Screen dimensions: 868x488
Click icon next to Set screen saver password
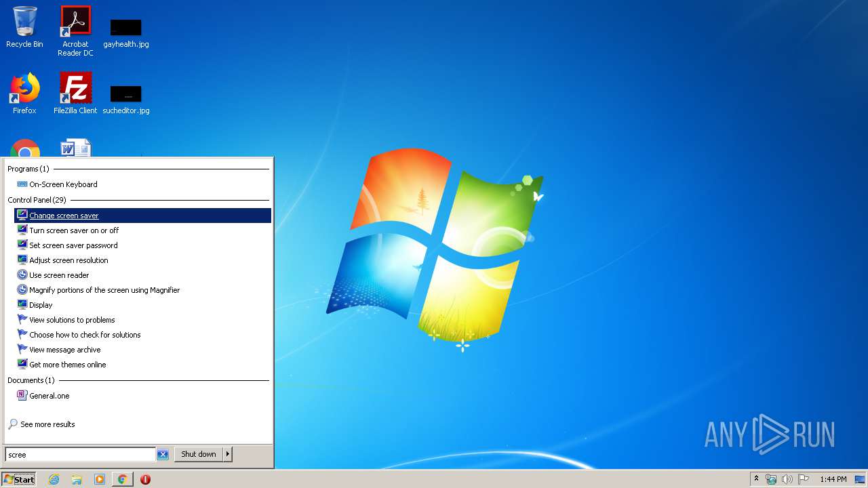[22, 245]
